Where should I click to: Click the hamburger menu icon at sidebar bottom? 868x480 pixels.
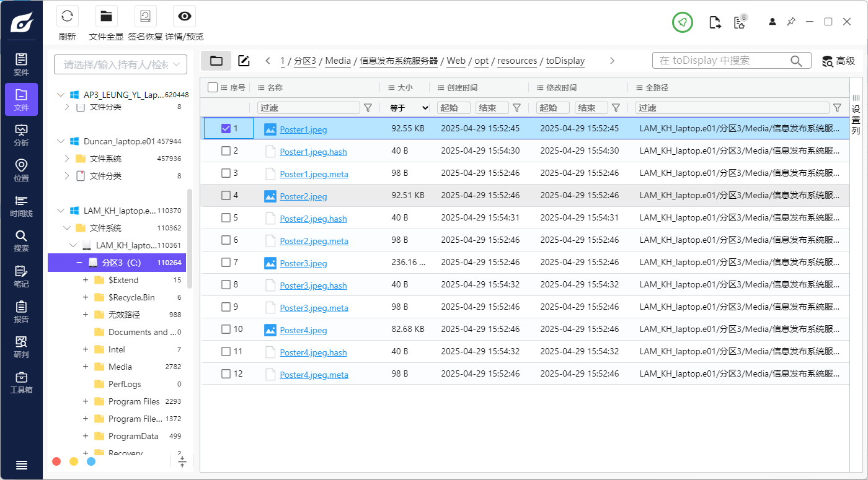pyautogui.click(x=21, y=465)
